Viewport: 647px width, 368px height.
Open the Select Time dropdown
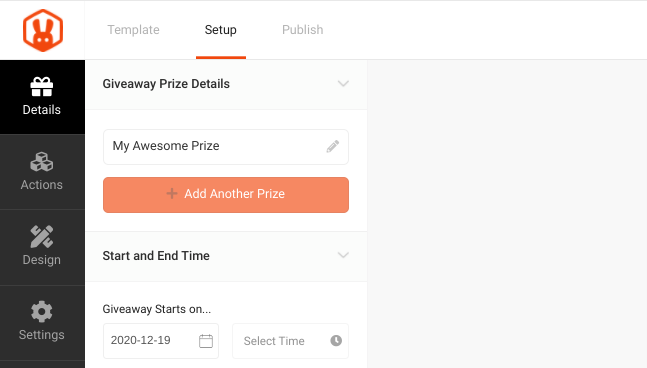(290, 341)
